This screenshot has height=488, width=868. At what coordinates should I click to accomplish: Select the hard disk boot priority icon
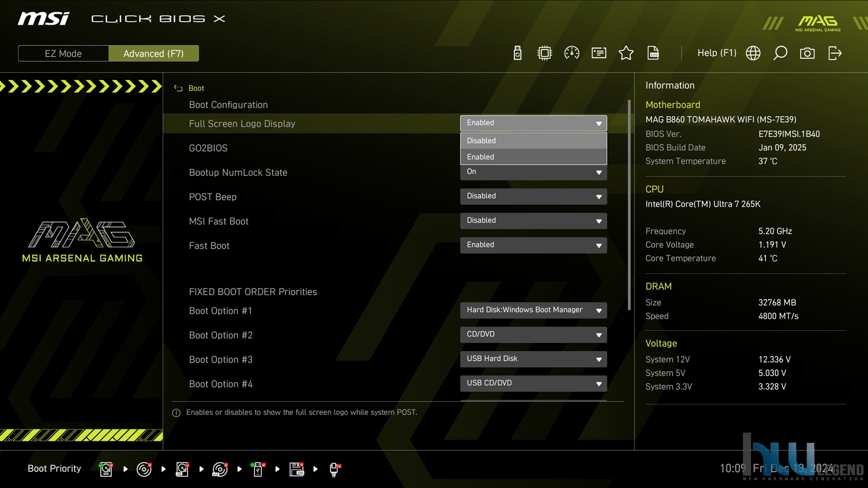pyautogui.click(x=106, y=469)
